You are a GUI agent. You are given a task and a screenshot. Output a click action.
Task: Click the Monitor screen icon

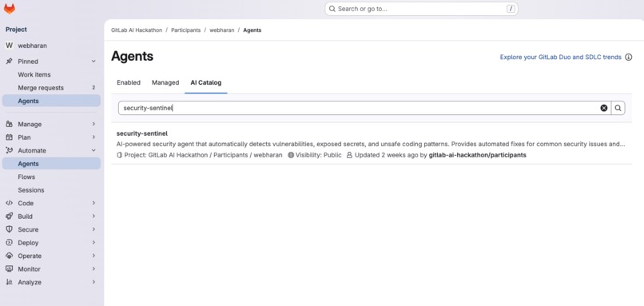[x=9, y=268]
